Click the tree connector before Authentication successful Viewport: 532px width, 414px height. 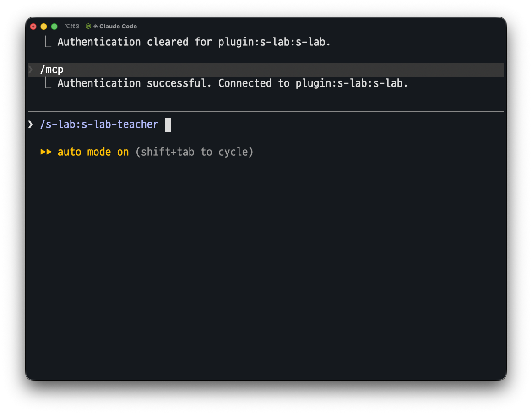(48, 83)
